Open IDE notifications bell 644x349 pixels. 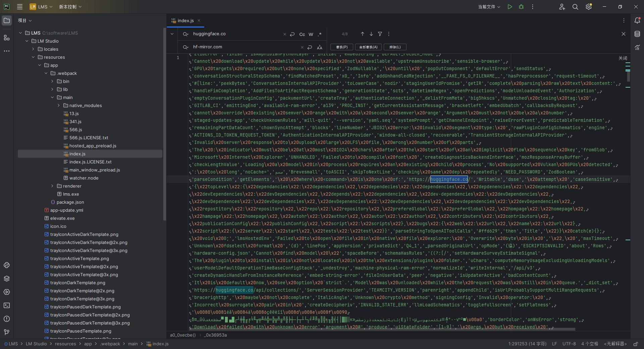click(637, 20)
